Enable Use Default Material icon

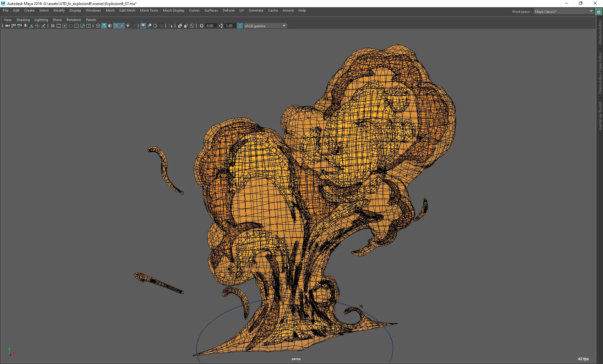point(110,26)
